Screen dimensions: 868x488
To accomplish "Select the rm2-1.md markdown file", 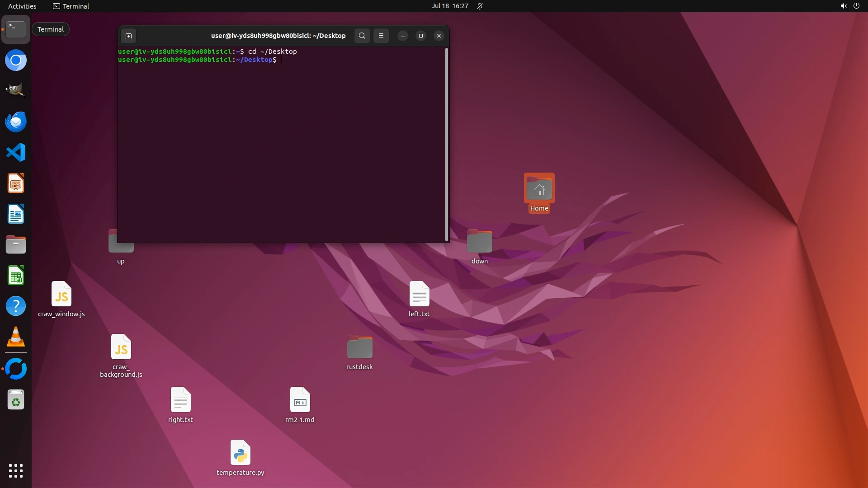I will point(300,400).
